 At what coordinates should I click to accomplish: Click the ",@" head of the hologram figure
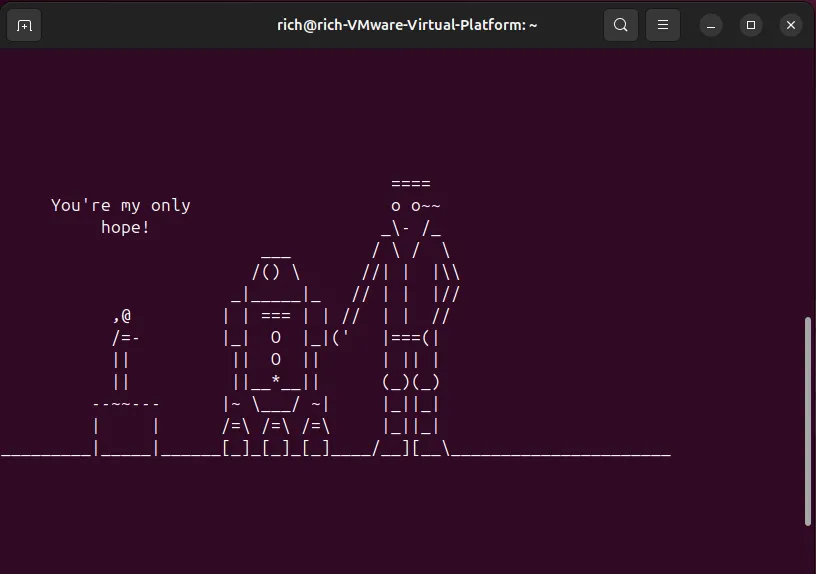click(121, 316)
